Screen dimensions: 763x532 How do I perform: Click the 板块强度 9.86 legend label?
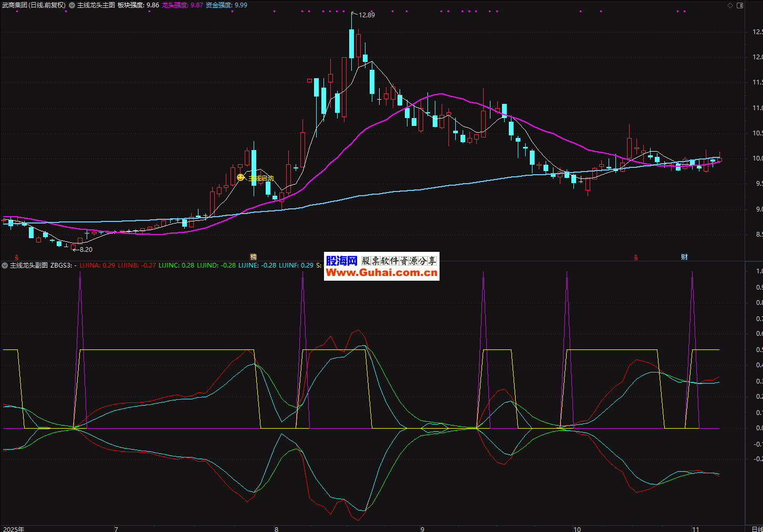pos(138,5)
